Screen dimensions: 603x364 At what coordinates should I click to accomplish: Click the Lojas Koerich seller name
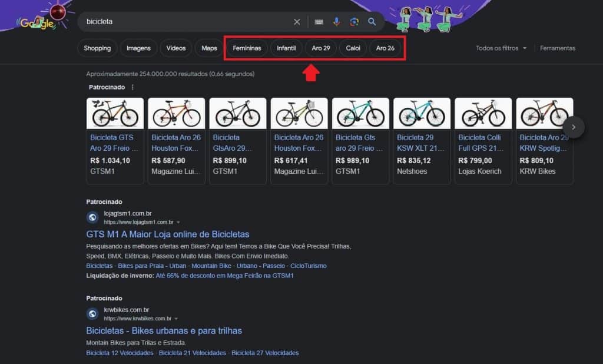(x=480, y=171)
